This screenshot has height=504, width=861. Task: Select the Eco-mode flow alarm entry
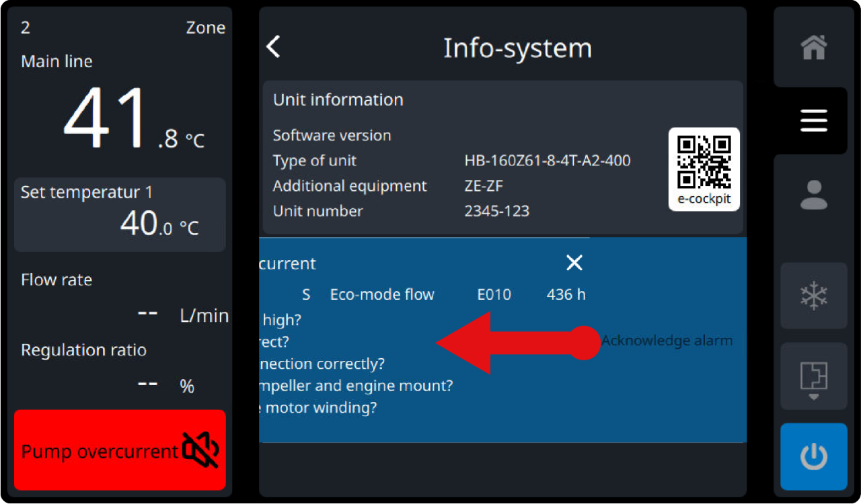(x=382, y=294)
